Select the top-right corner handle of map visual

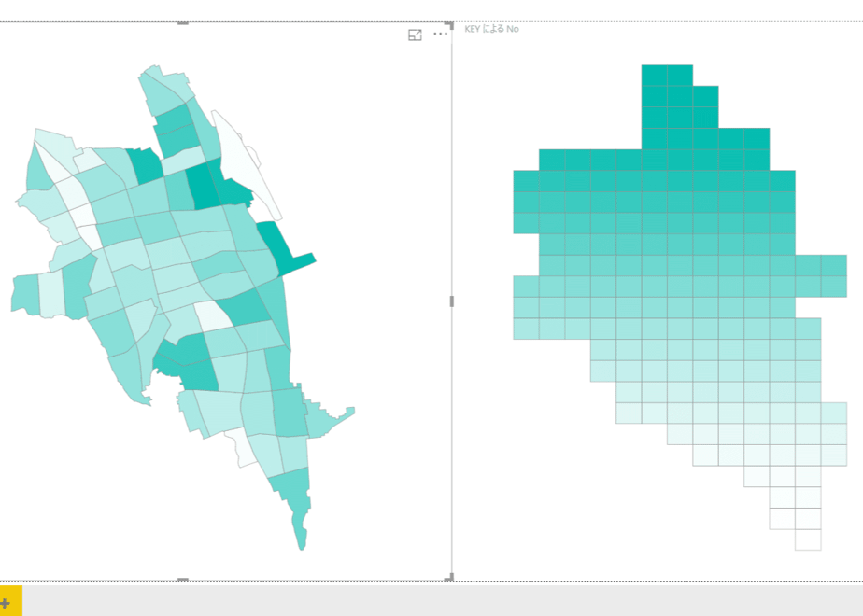(449, 25)
